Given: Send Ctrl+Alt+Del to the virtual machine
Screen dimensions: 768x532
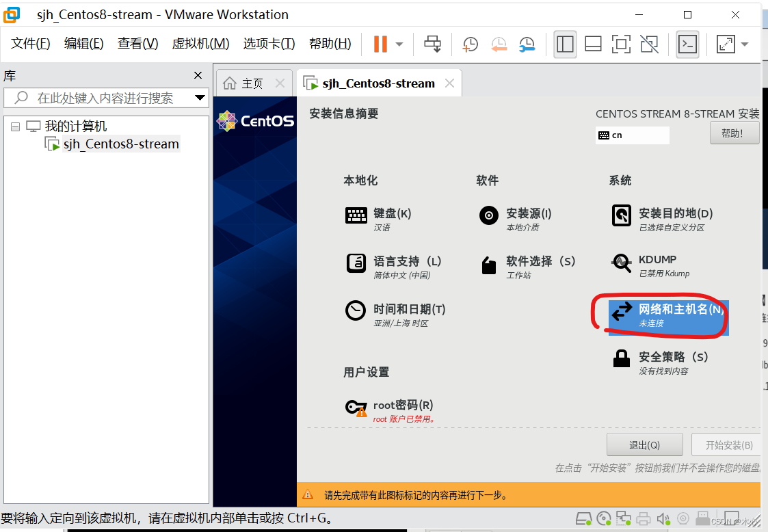Looking at the screenshot, I should (x=432, y=44).
